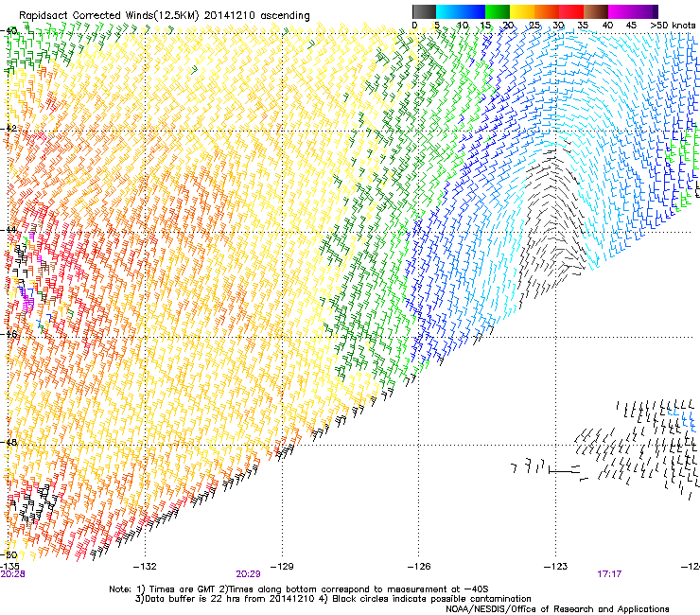Click the -42 latitude axis label
This screenshot has height=615, width=700.
click(x=9, y=128)
